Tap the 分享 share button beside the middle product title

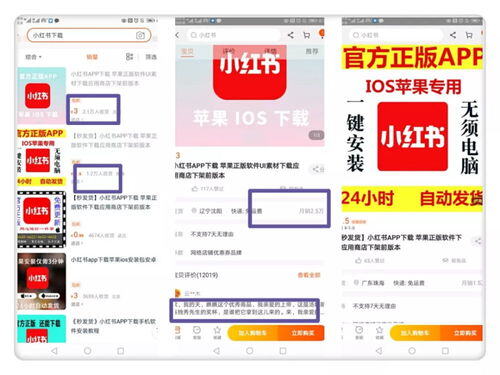[x=317, y=170]
